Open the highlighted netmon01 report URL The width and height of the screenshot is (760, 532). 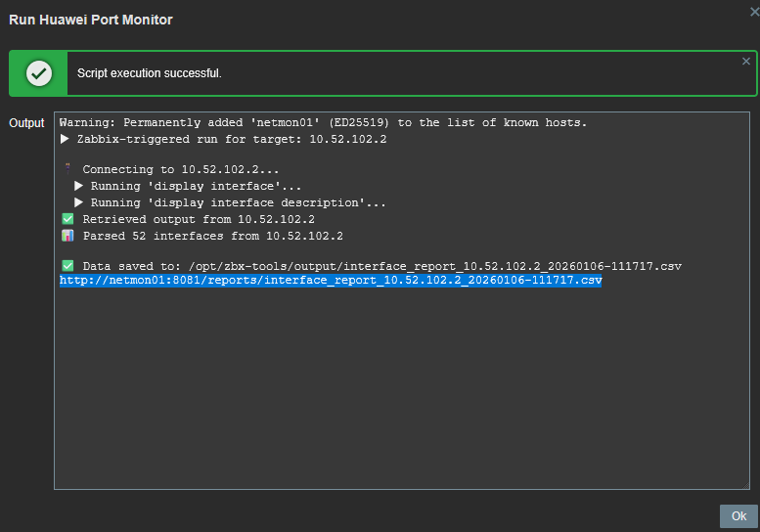click(x=331, y=281)
